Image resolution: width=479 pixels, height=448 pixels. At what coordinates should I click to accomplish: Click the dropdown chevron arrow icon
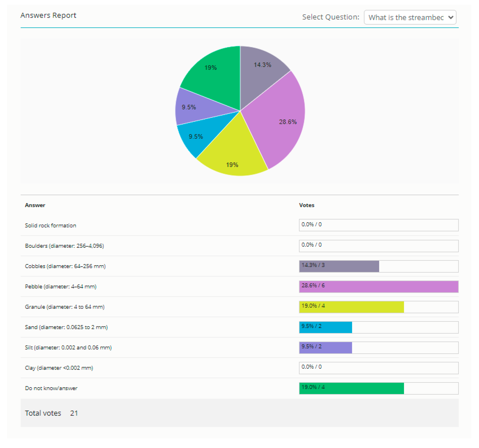pyautogui.click(x=451, y=17)
